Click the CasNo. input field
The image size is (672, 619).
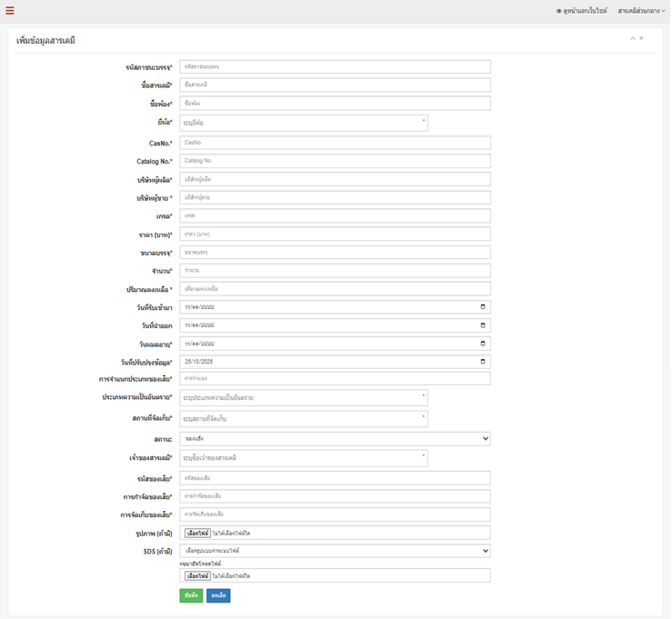[x=335, y=143]
